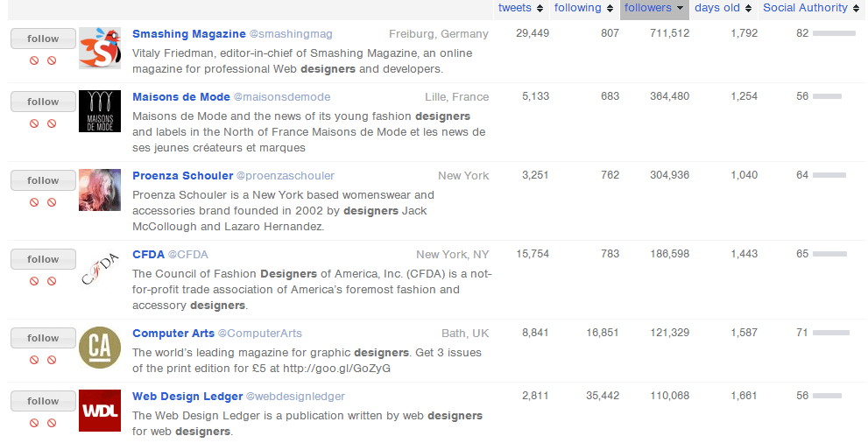Click first block icon in Maisons de Mode row
868x443 pixels.
[x=34, y=123]
